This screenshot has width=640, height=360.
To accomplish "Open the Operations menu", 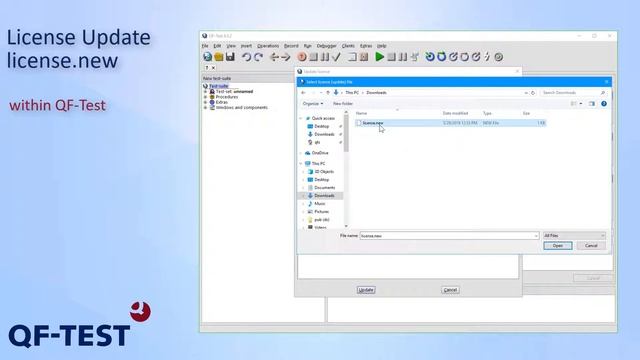I will point(268,46).
